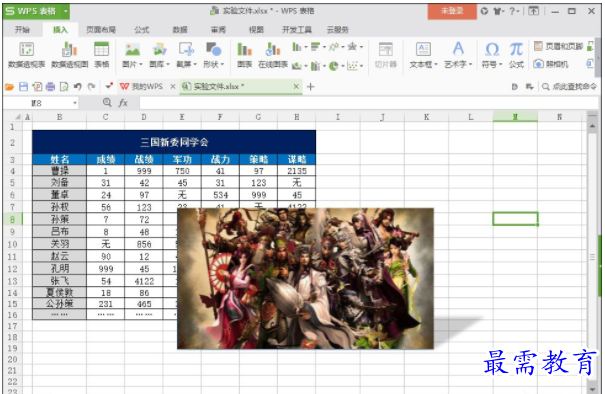Close the 实验文件.xlsx document tab

coord(296,86)
